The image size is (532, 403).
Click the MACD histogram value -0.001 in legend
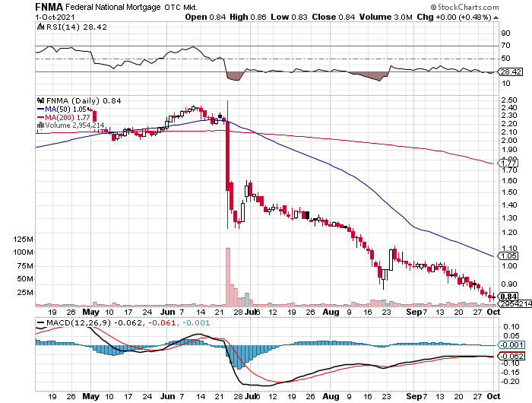(196, 322)
